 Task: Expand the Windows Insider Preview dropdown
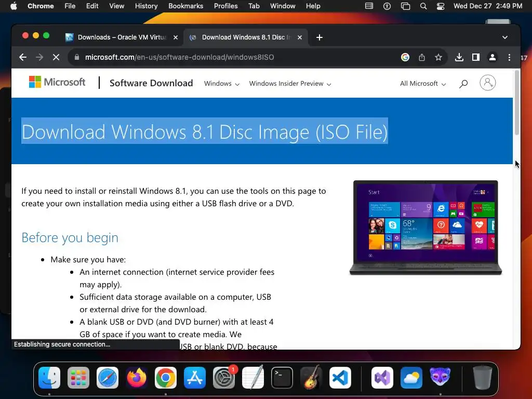point(290,84)
